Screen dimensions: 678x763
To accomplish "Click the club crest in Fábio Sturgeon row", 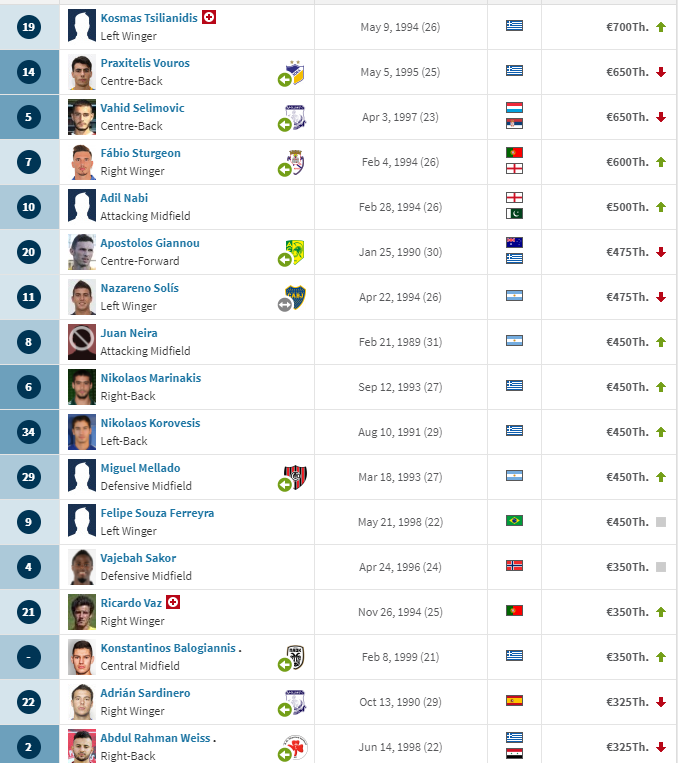I will point(295,162).
